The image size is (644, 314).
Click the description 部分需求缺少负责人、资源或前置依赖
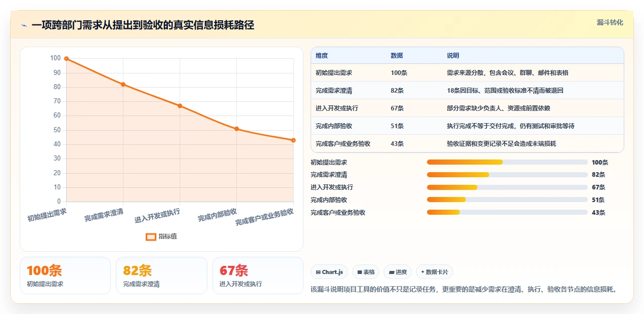499,108
